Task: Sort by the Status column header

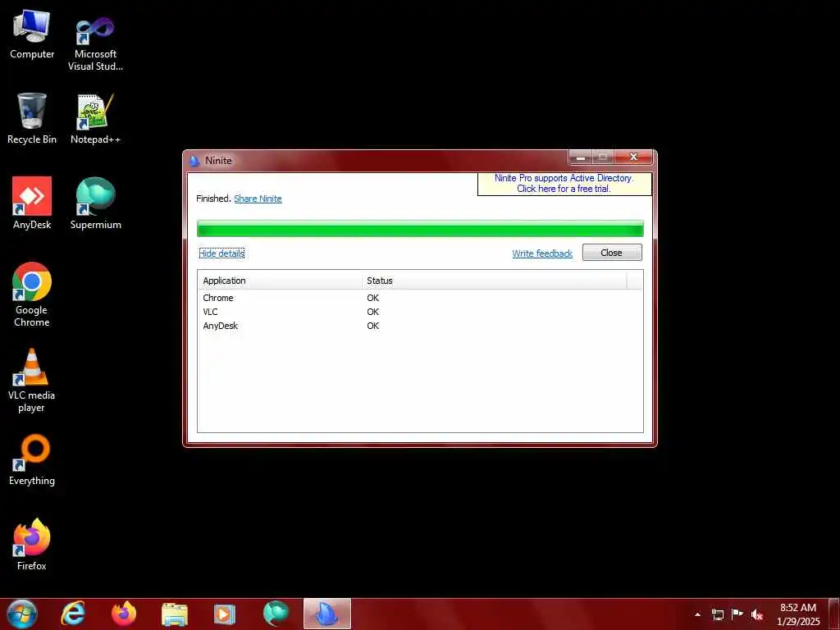Action: pos(494,281)
